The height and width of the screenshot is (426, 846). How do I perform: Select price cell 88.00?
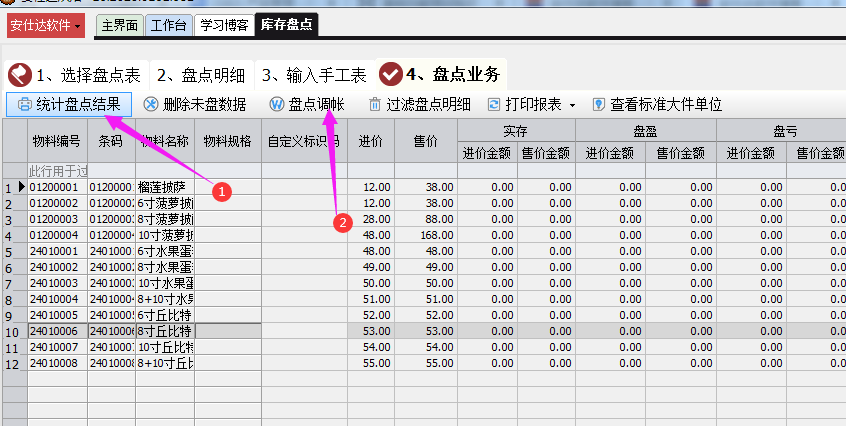click(x=426, y=219)
